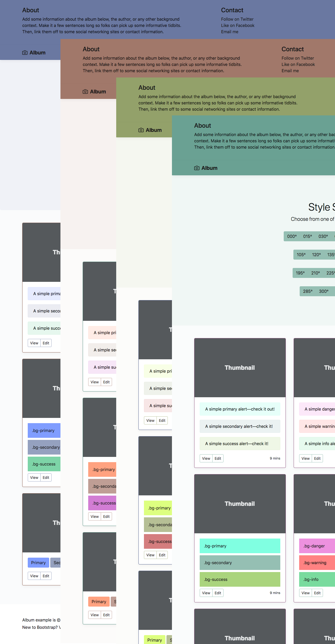Open Like on Facebook link in brown header
Image resolution: width=335 pixels, height=644 pixels.
click(298, 64)
